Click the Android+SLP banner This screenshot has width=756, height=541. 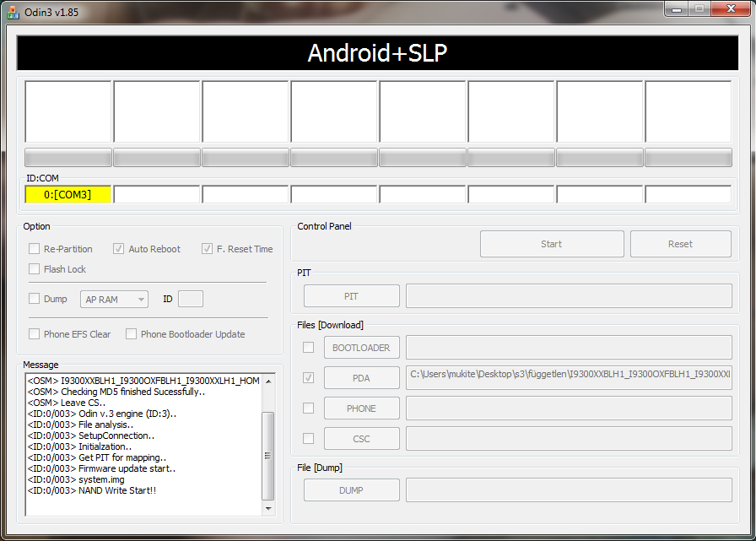(377, 52)
